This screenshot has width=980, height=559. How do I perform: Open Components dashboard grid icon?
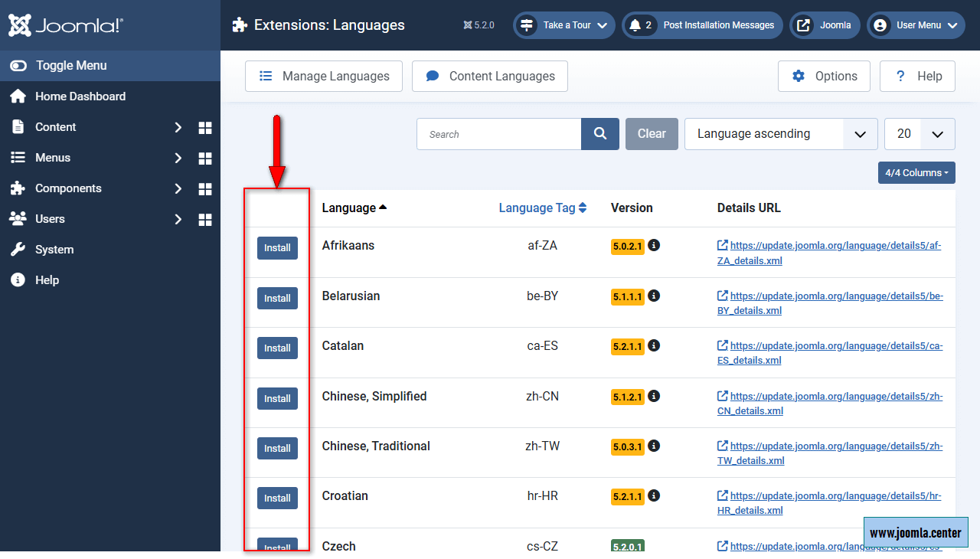(205, 189)
